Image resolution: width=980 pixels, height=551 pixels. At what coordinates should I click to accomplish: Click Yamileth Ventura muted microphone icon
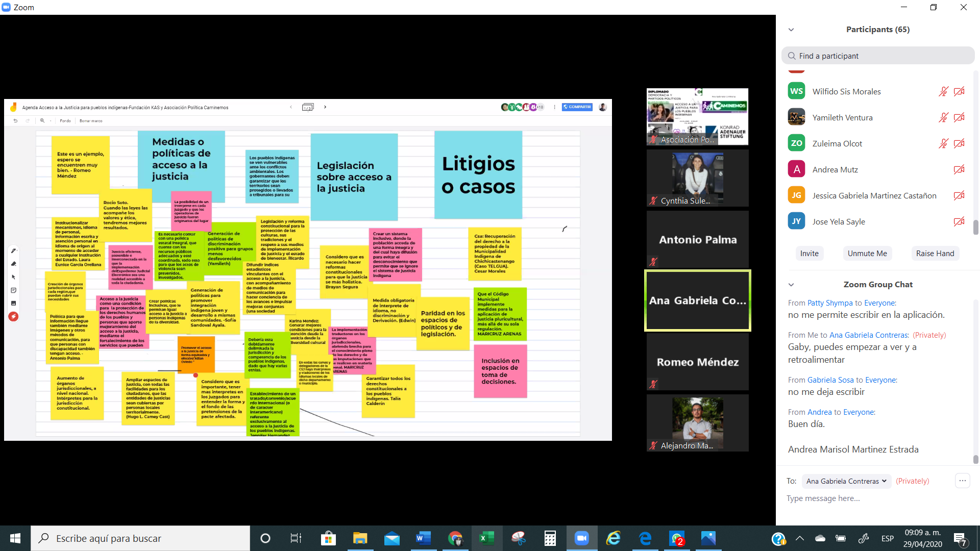(x=943, y=117)
